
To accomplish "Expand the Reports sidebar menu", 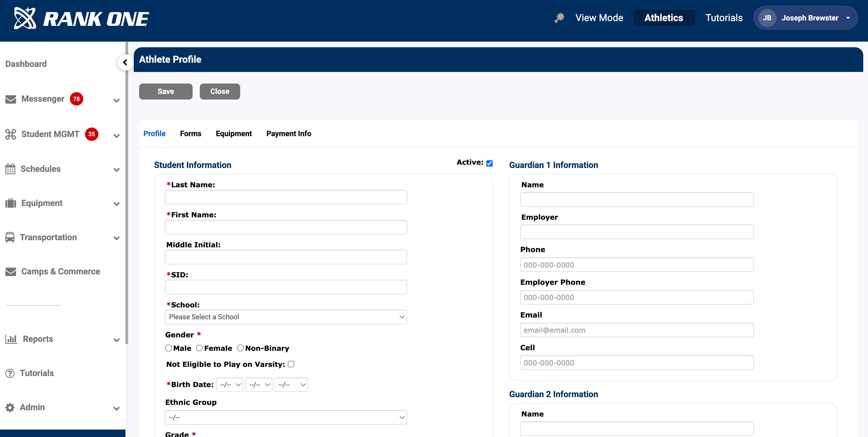I will [x=117, y=340].
